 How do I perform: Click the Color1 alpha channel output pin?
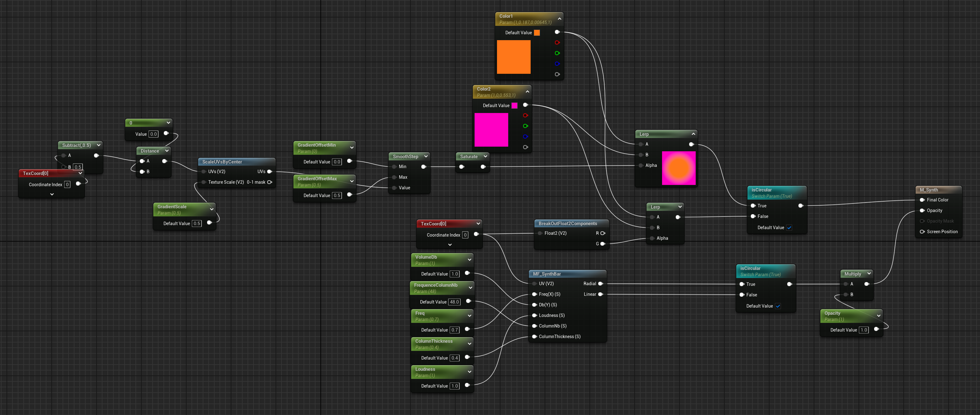coord(557,74)
